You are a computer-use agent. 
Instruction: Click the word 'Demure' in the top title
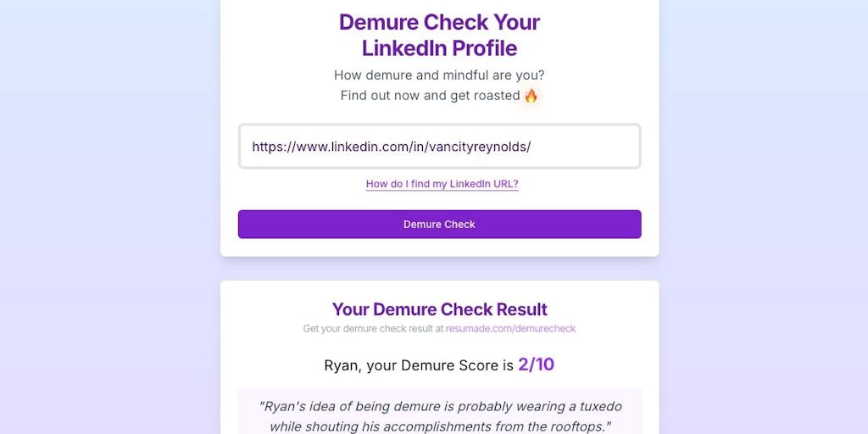[x=377, y=22]
